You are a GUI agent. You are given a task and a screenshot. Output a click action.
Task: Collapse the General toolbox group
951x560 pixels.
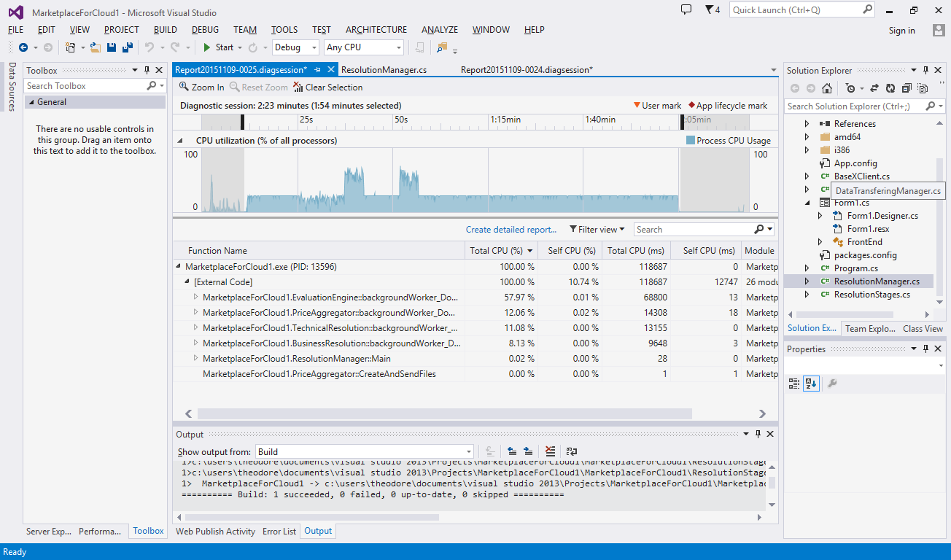(x=31, y=103)
